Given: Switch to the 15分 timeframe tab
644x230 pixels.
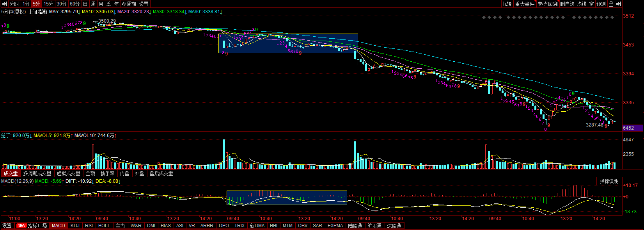Looking at the screenshot, I should point(48,4).
